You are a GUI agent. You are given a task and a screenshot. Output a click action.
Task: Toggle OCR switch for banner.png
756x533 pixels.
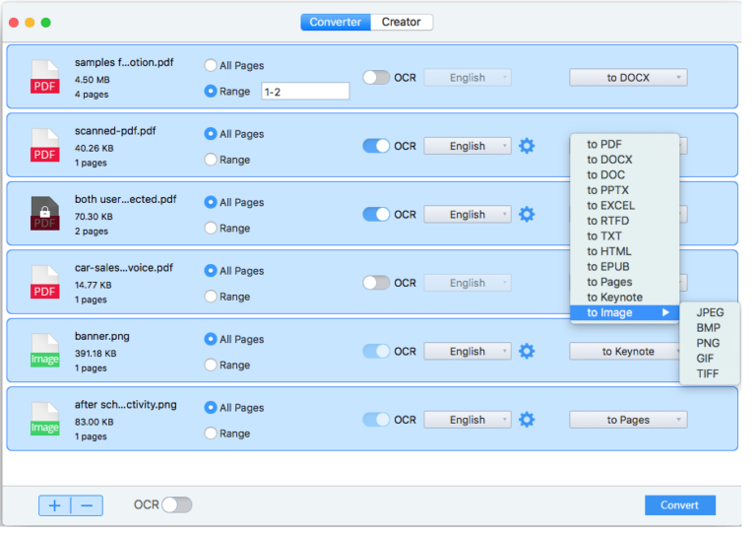pyautogui.click(x=376, y=351)
